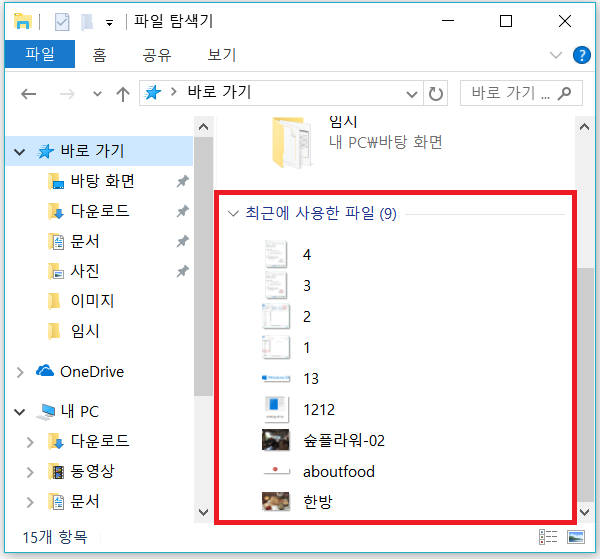Open the 보기 ribbon tab
This screenshot has height=559, width=600.
(x=222, y=55)
